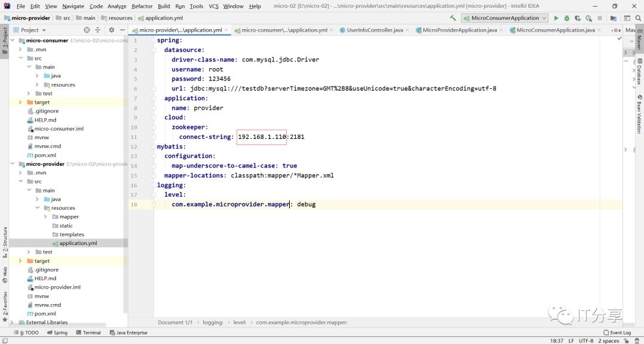The image size is (644, 344).
Task: Open Project panel settings gear
Action: click(x=112, y=30)
